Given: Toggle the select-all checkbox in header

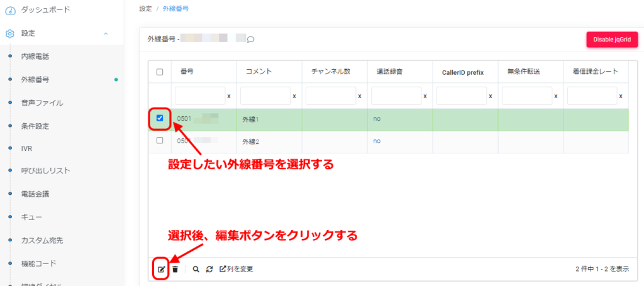Looking at the screenshot, I should [160, 72].
